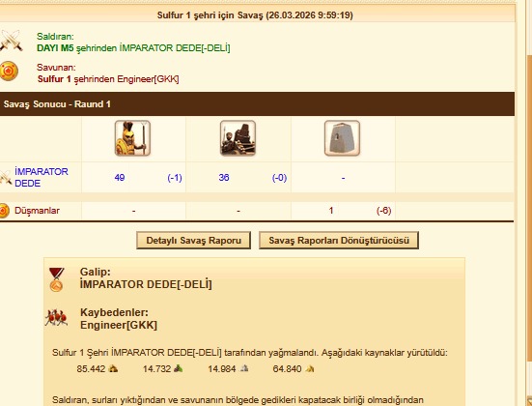Screen dimensions: 532x406
Task: Click the wine resource icon by 14.732
Action: coord(178,368)
